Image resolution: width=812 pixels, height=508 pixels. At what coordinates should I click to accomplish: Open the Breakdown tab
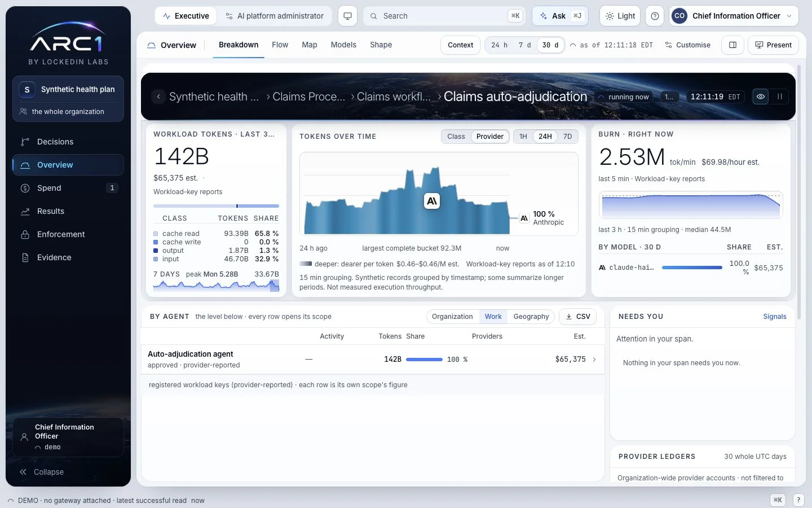tap(239, 45)
